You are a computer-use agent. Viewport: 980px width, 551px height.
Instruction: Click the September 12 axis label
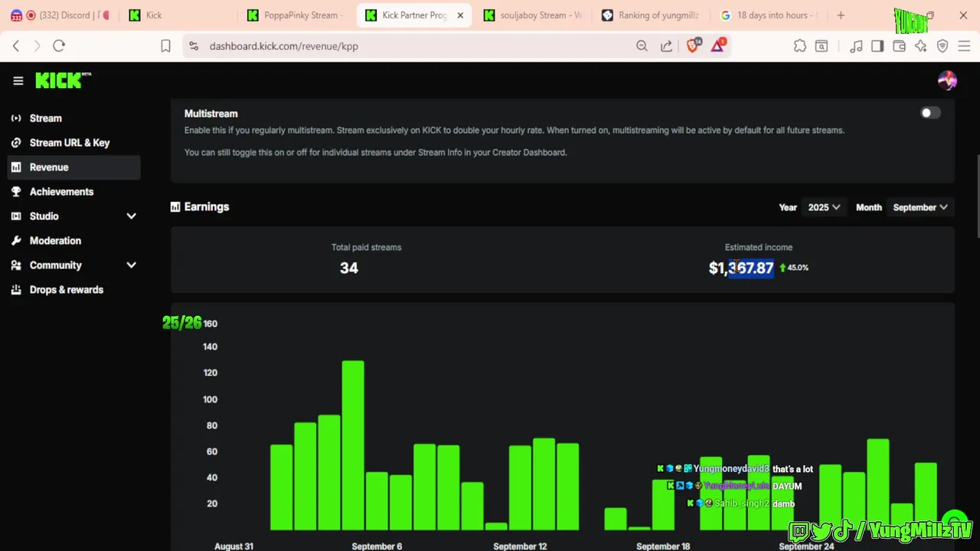(x=520, y=546)
